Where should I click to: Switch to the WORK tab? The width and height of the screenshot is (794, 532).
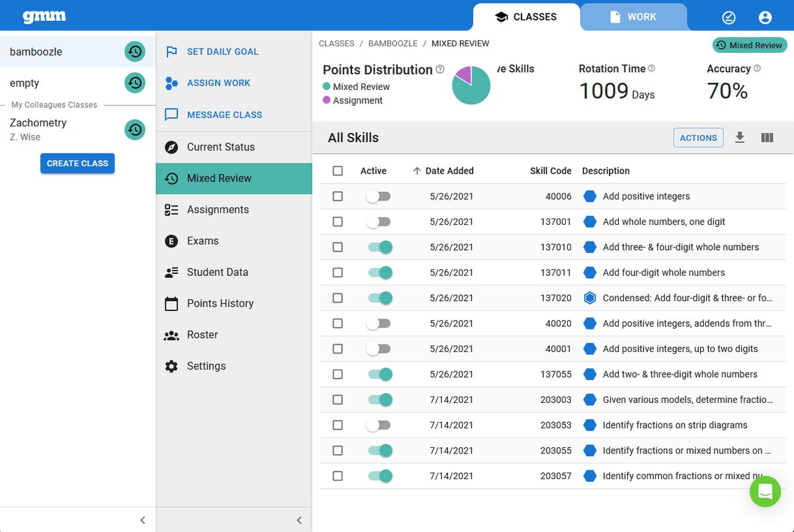pos(633,17)
